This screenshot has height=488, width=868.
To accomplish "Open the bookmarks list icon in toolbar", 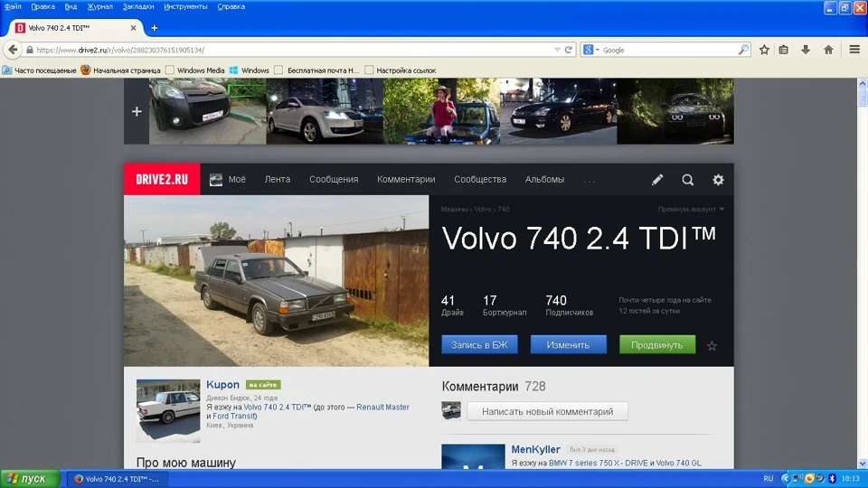I will pyautogui.click(x=784, y=50).
